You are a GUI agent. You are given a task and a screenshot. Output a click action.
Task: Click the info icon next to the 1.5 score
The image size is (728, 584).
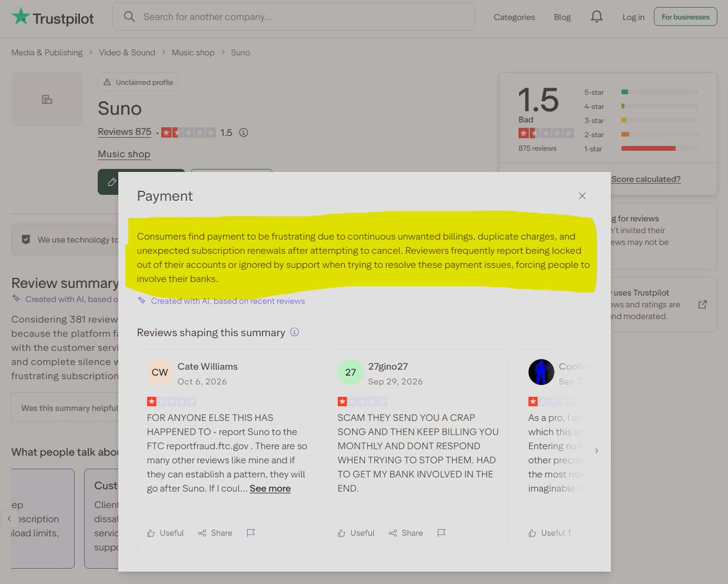(243, 132)
